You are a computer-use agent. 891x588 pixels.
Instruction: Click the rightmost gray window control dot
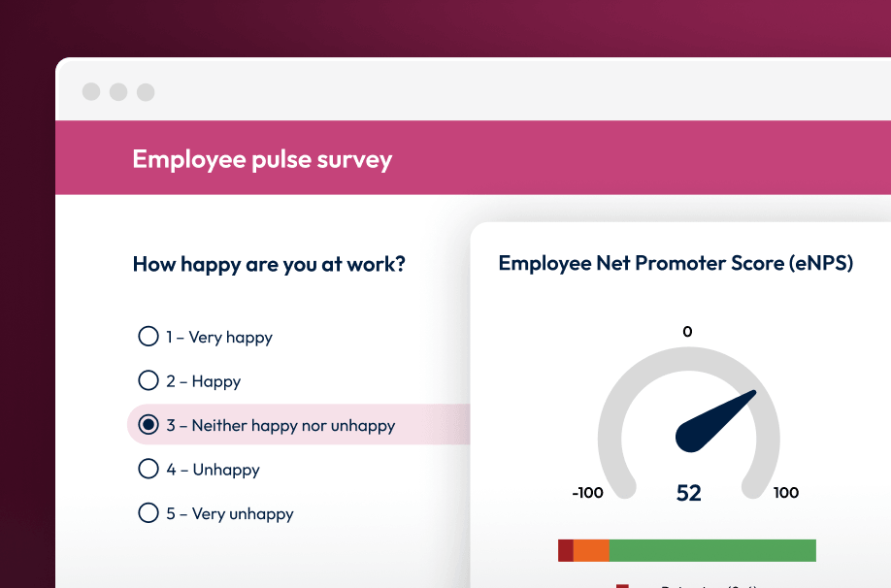(146, 92)
